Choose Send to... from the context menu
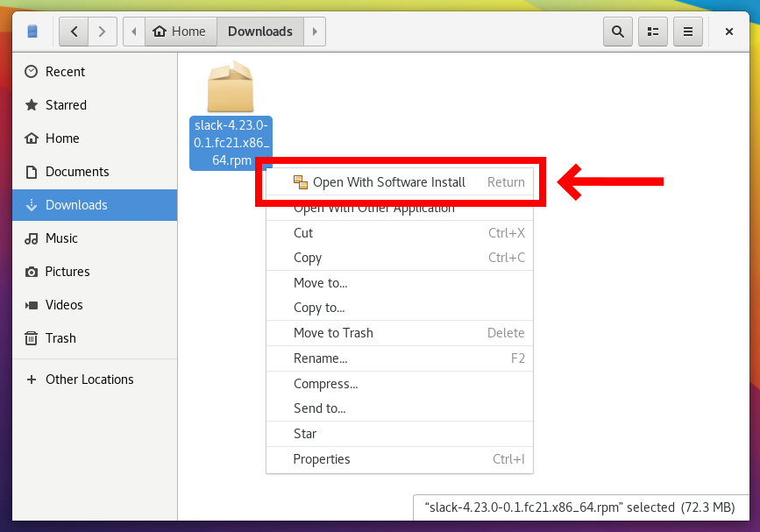 pyautogui.click(x=400, y=408)
